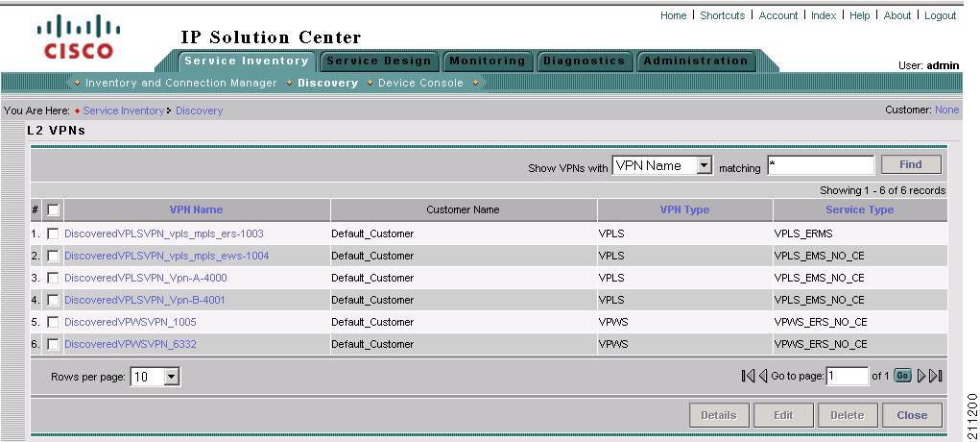Go to previous page arrow icon
This screenshot has height=442, width=980.
click(x=762, y=376)
